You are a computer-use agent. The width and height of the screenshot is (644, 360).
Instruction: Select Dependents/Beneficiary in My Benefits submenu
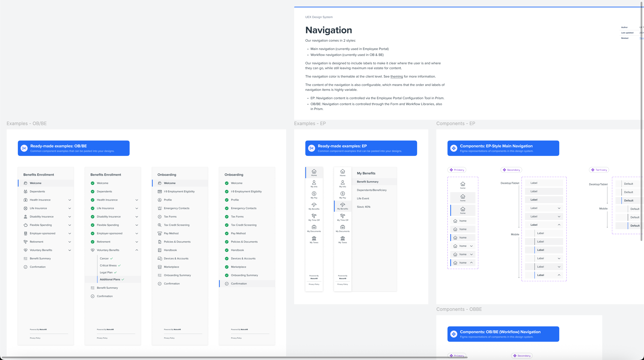tap(371, 190)
